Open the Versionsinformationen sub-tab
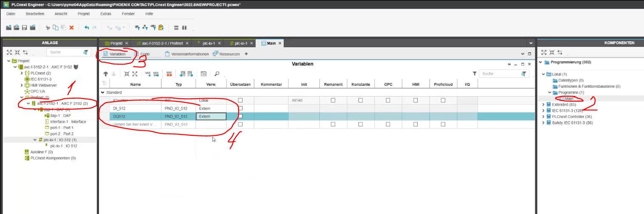 click(x=186, y=54)
